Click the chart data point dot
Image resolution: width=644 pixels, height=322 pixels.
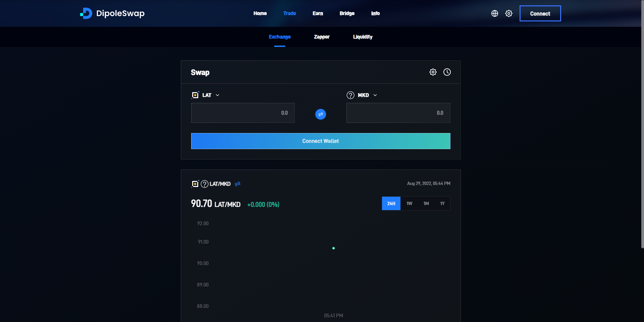pos(333,248)
